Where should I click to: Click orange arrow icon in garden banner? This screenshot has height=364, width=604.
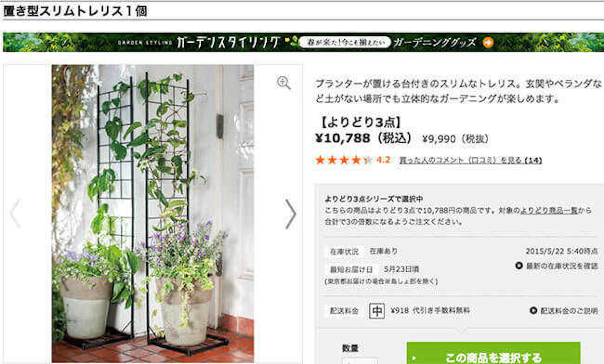488,42
